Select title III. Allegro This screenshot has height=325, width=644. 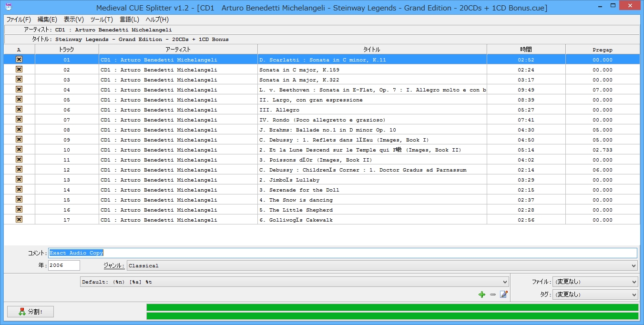pyautogui.click(x=372, y=110)
